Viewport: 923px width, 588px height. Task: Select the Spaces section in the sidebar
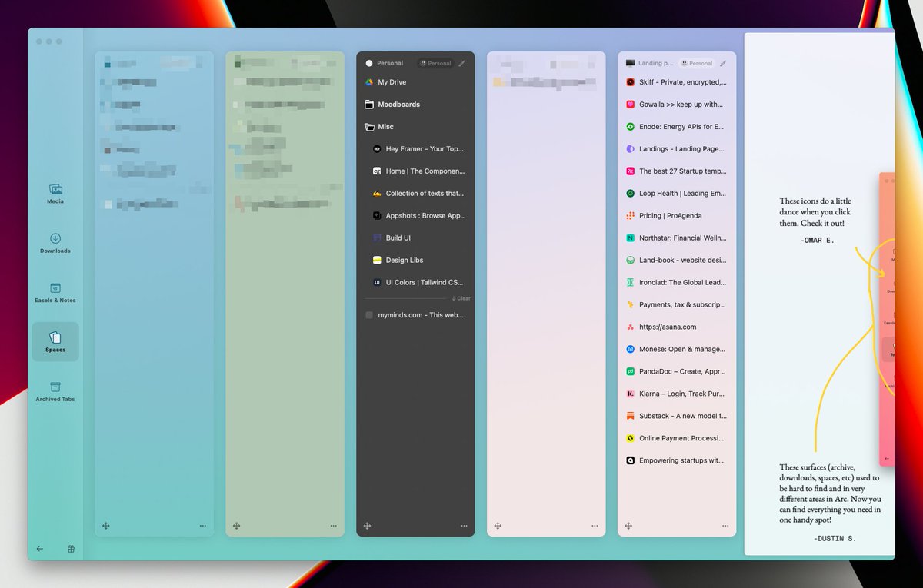(55, 341)
